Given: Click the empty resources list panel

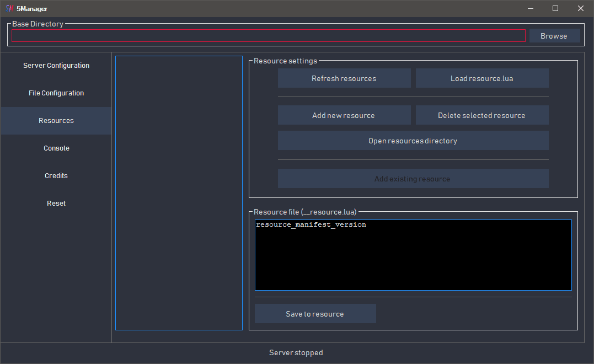Looking at the screenshot, I should click(179, 192).
